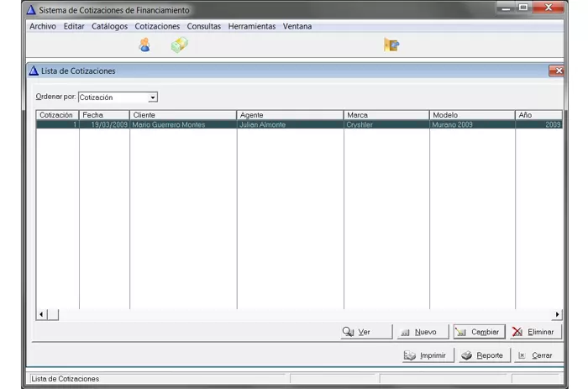Click the red X icon on Eliminar
The width and height of the screenshot is (588, 389).
517,332
